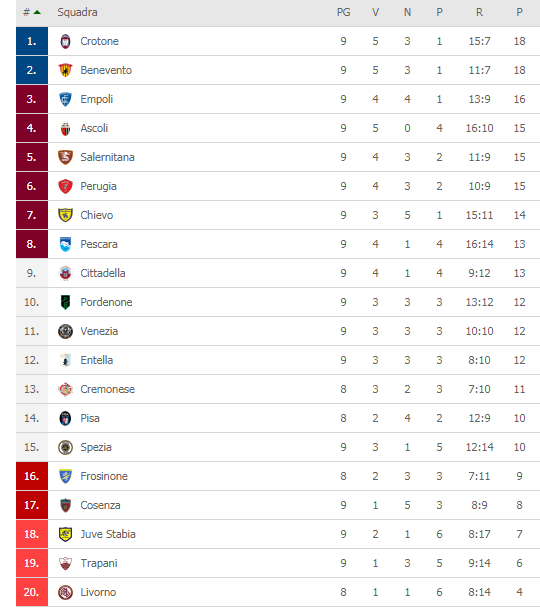540x613 pixels.
Task: Open the Ascoli team link
Action: 94,128
